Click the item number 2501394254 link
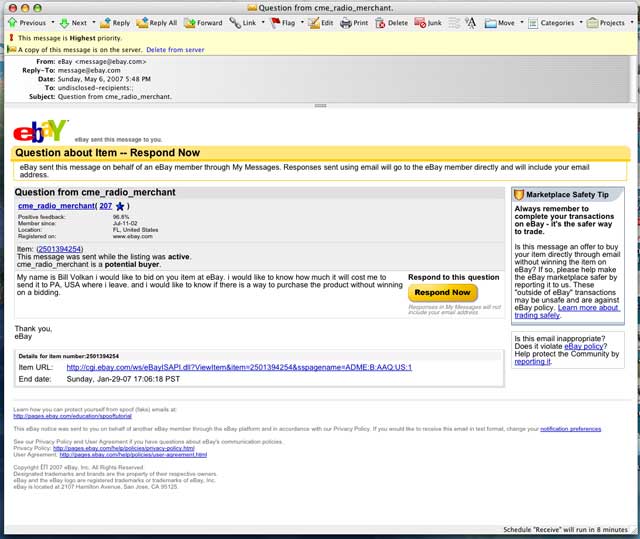Viewport: 640px width, 539px height. pyautogui.click(x=59, y=249)
